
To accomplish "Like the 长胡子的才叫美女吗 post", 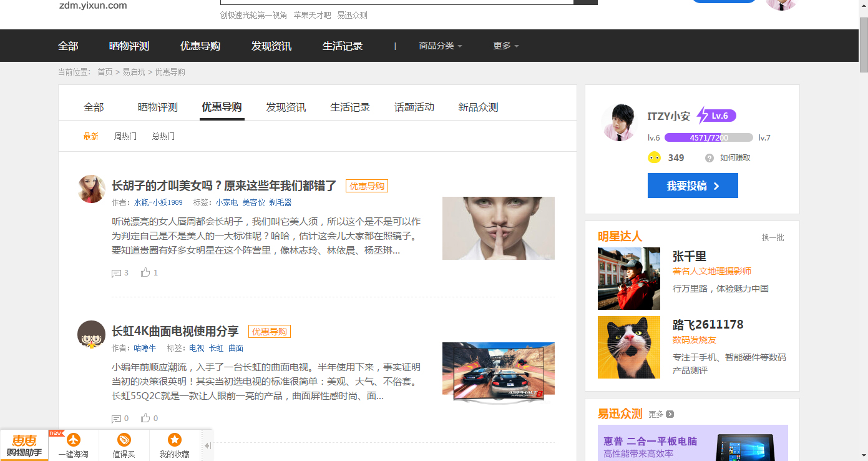I will point(146,272).
